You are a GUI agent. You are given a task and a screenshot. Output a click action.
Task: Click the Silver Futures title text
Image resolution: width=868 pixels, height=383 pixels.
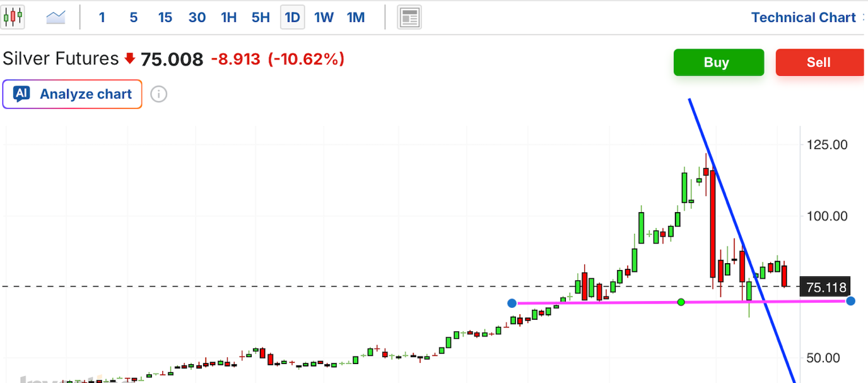click(x=61, y=59)
